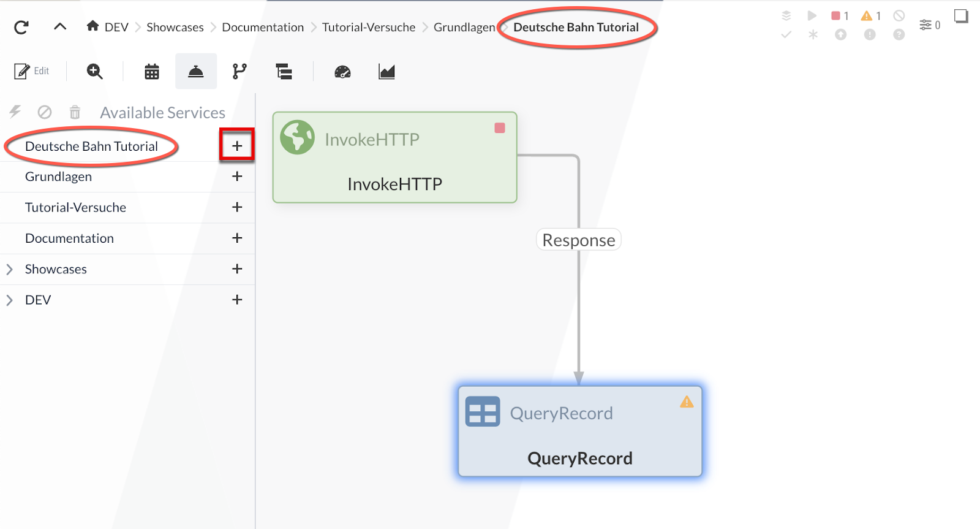The image size is (980, 529).
Task: Click the up-arrow navigate to parent icon
Action: pos(60,26)
